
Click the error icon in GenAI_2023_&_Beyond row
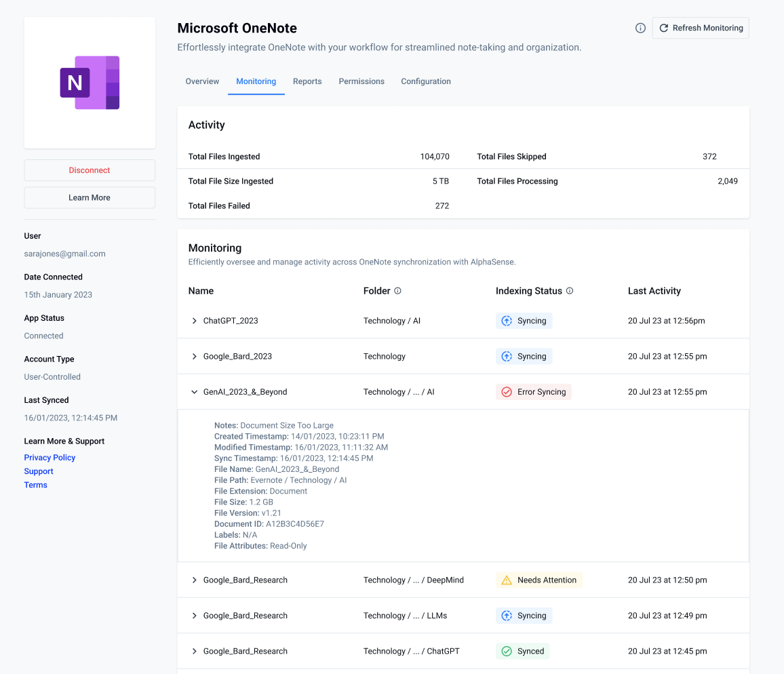(507, 392)
